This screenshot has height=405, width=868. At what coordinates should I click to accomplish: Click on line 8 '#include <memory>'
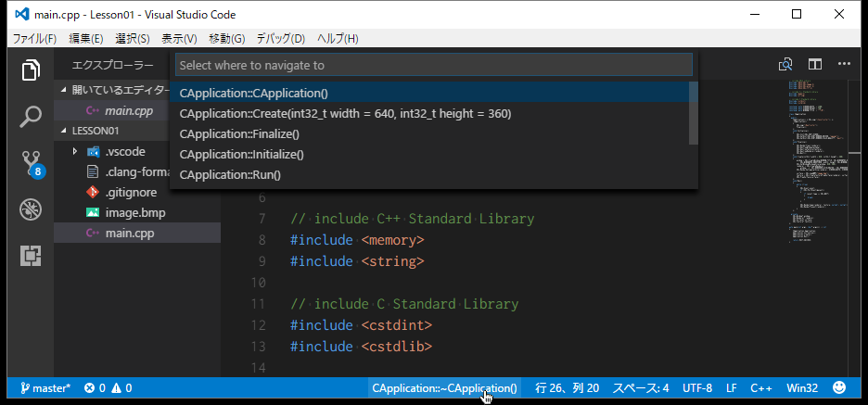point(357,240)
